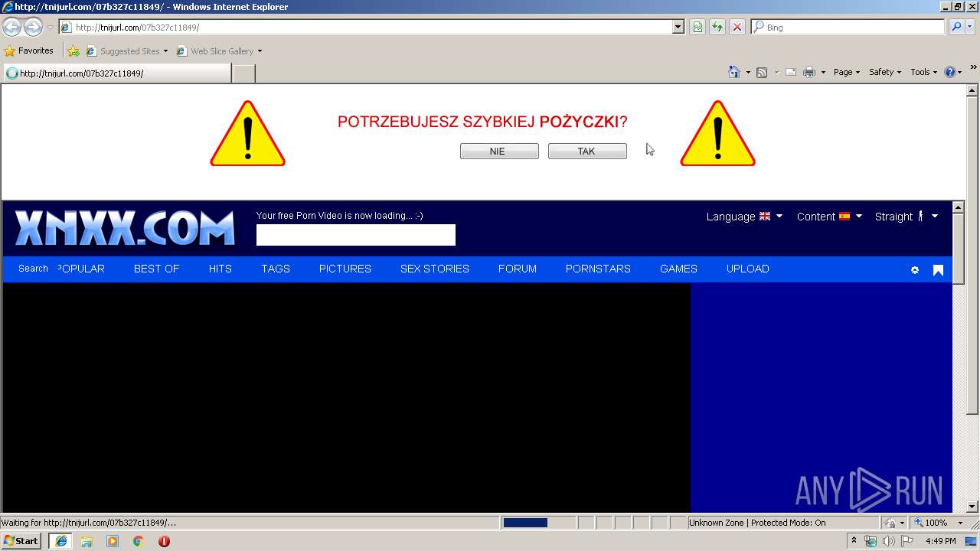Open the GAMES nav item
The image size is (980, 551).
[x=678, y=269]
